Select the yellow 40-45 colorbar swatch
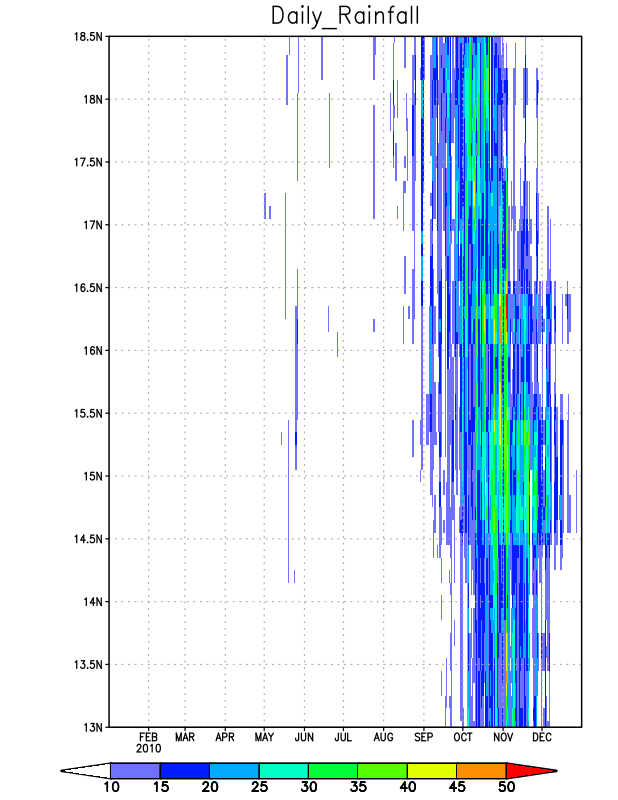The height and width of the screenshot is (800, 618). (x=432, y=770)
